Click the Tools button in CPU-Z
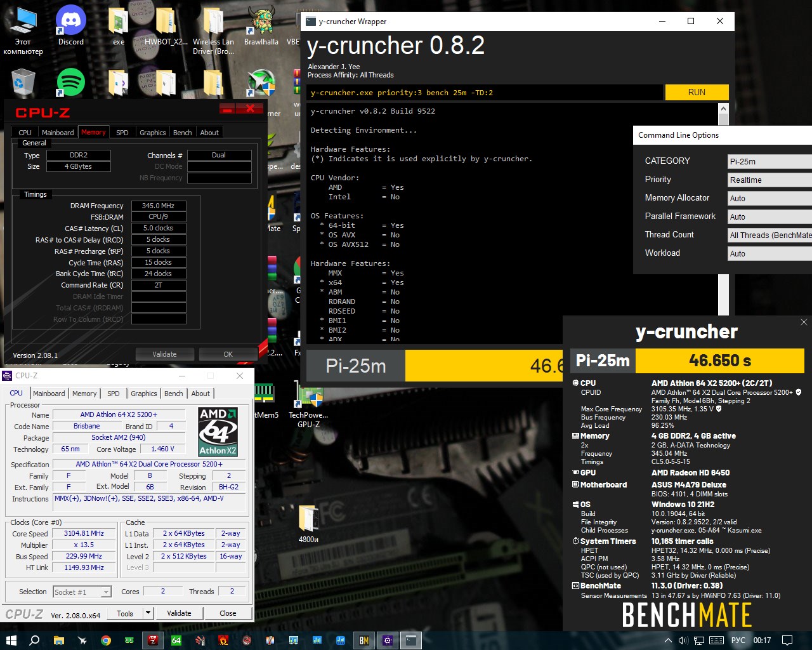Screen dimensions: 812x650 pos(125,613)
